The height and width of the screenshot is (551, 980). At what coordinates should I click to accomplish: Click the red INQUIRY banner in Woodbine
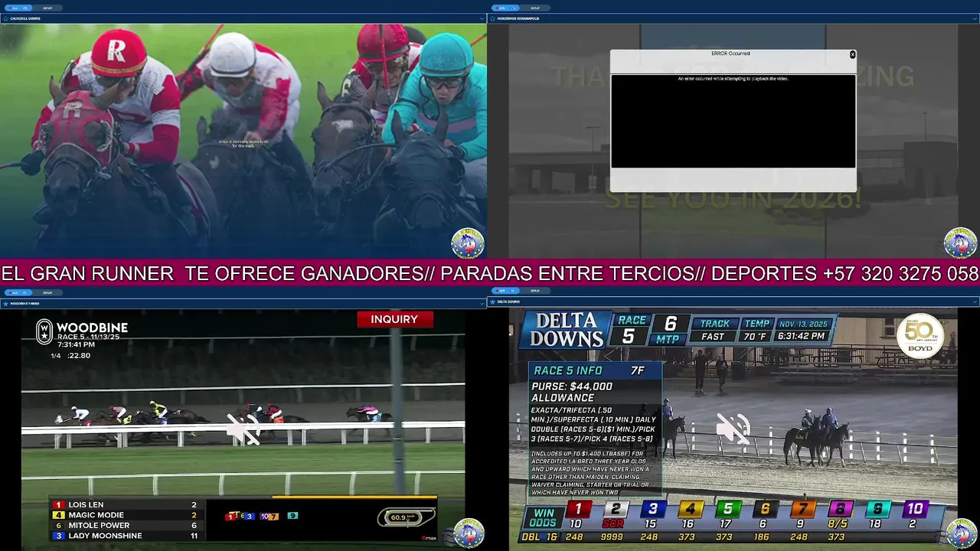[395, 319]
